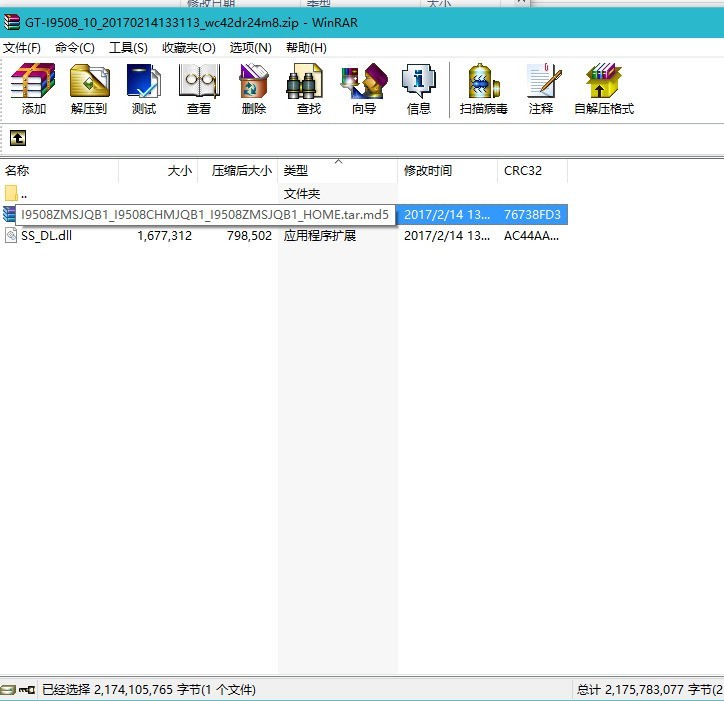The height and width of the screenshot is (701, 724).
Task: Sort by the CRC32 column header
Action: click(532, 170)
